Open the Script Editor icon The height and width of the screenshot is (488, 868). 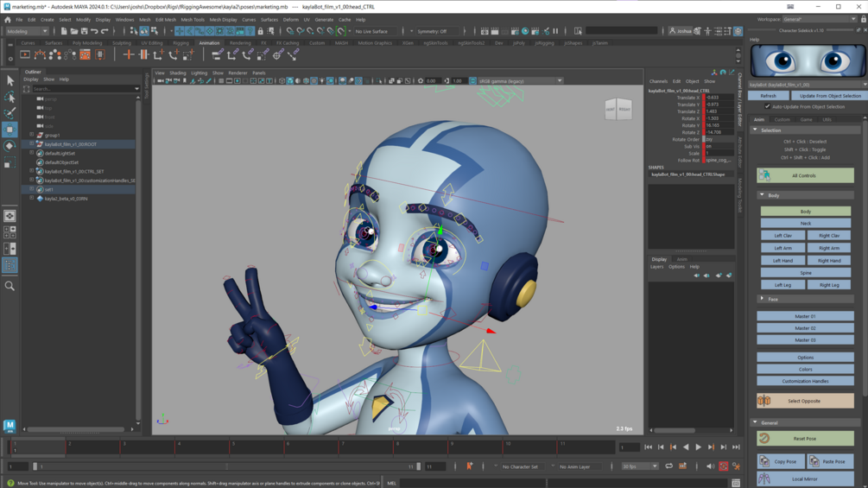click(736, 483)
